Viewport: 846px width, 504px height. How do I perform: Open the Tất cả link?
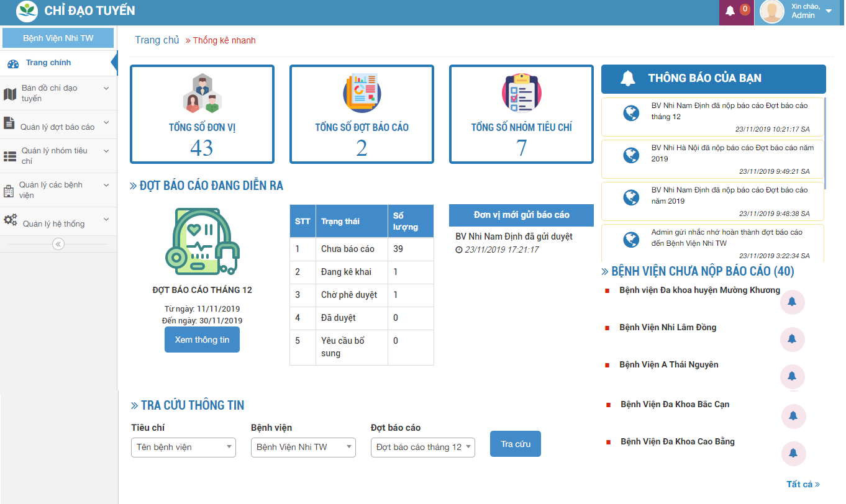coord(803,484)
